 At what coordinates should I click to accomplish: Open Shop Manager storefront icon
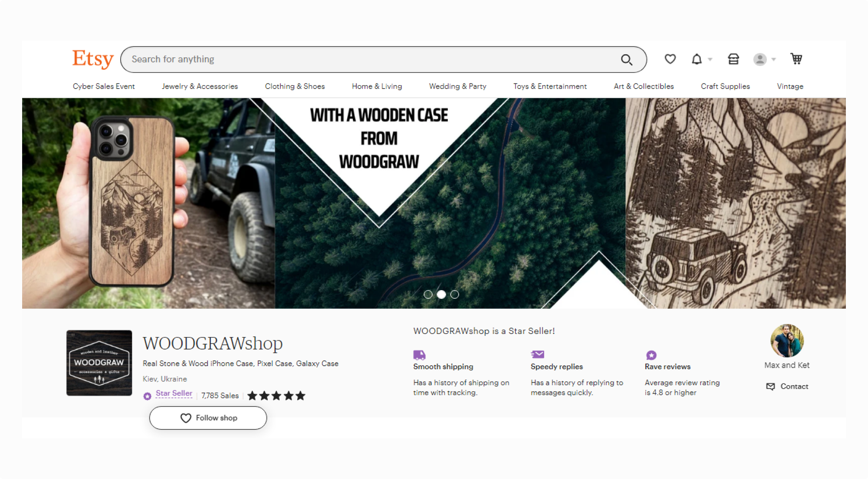click(733, 59)
